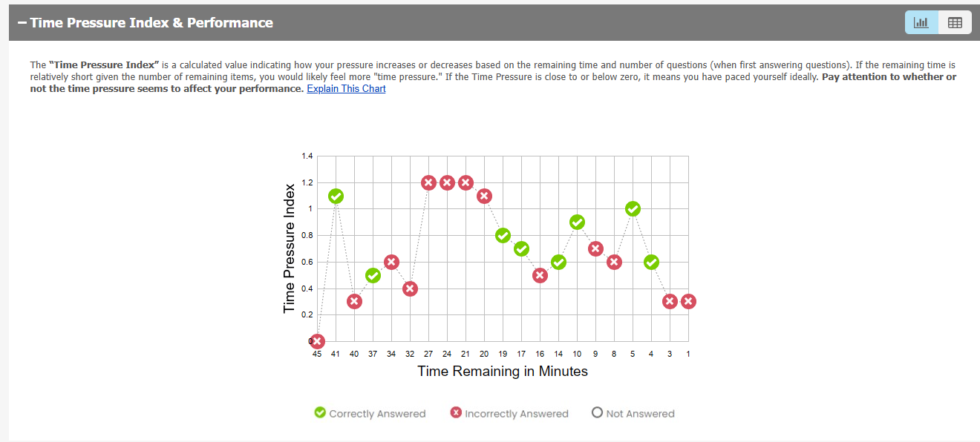980x442 pixels.
Task: Toggle Incorrectly Answered legend item
Action: (x=509, y=414)
